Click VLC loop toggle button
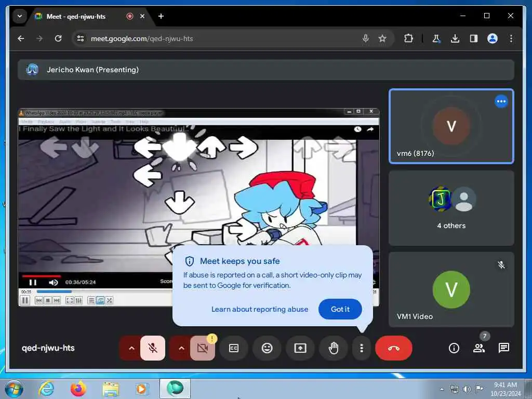Viewport: 532px width, 399px height. pyautogui.click(x=100, y=300)
